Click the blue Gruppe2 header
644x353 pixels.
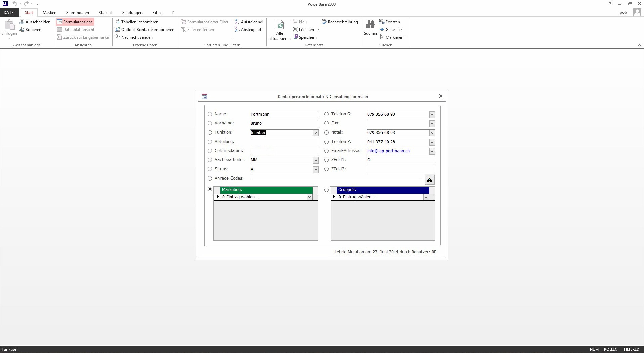[383, 190]
